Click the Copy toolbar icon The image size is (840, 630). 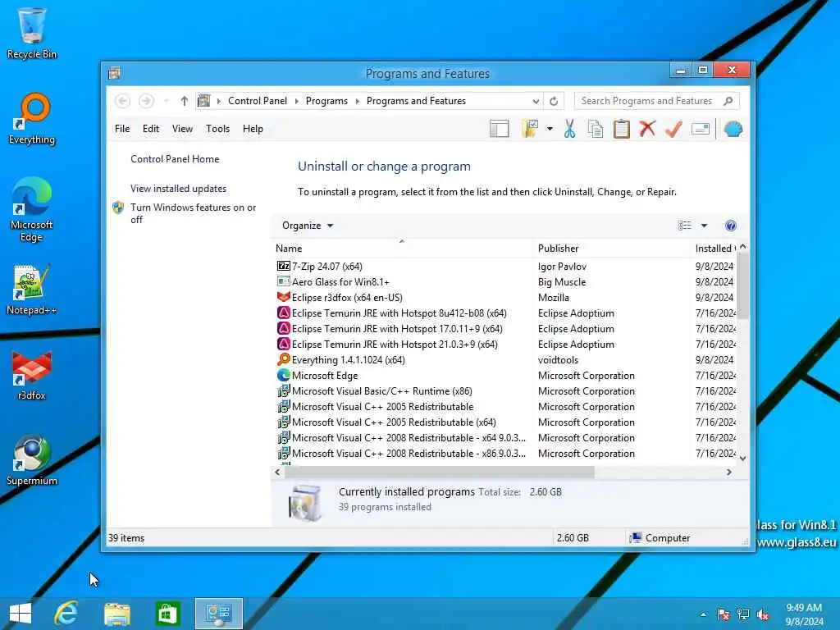596,129
